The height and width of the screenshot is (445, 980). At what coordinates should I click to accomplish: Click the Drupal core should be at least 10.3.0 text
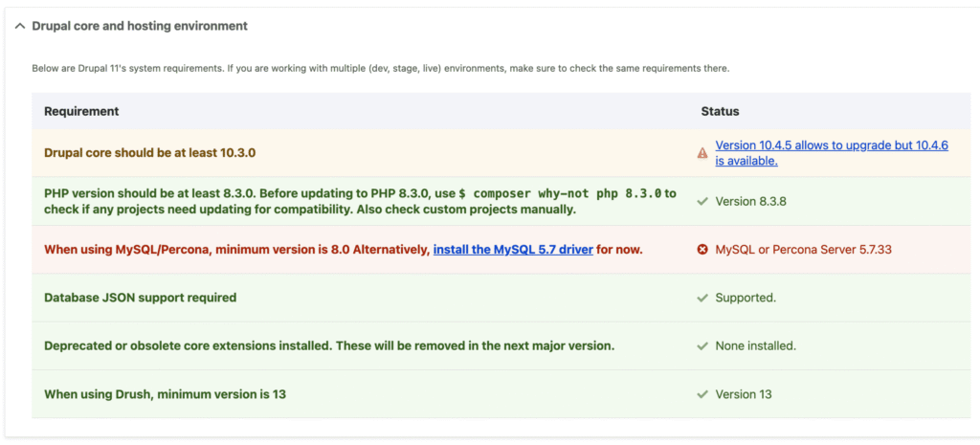tap(149, 152)
